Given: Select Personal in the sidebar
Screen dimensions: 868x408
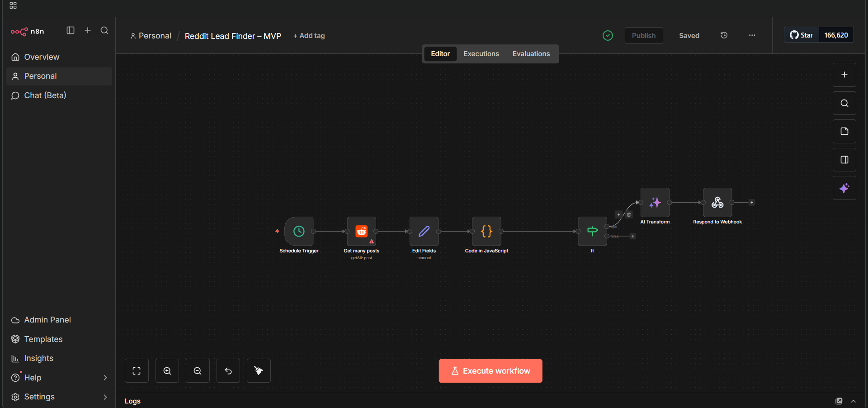Looking at the screenshot, I should coord(59,76).
